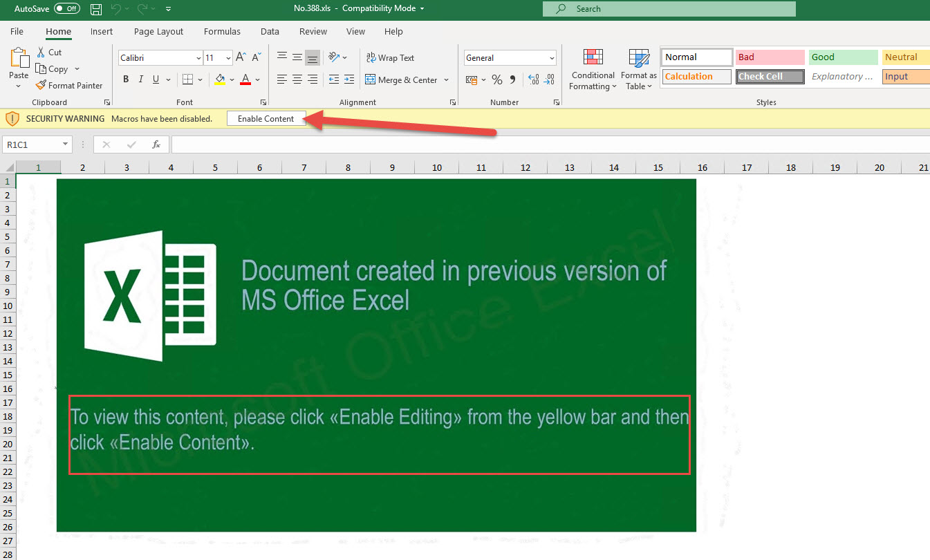The width and height of the screenshot is (930, 560).
Task: Open the Conditional Formatting menu
Action: click(593, 70)
